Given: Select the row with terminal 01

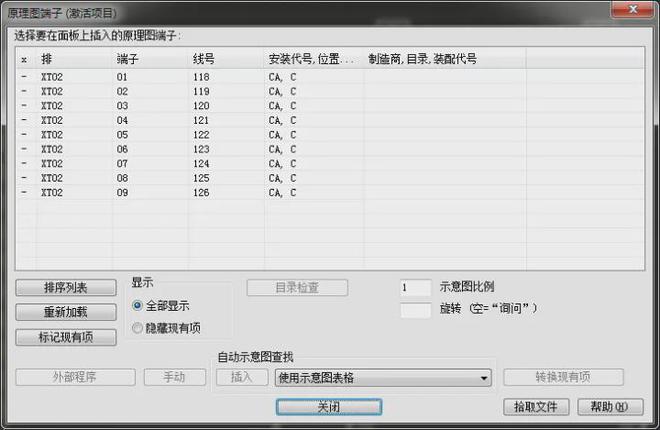Looking at the screenshot, I should 330,77.
